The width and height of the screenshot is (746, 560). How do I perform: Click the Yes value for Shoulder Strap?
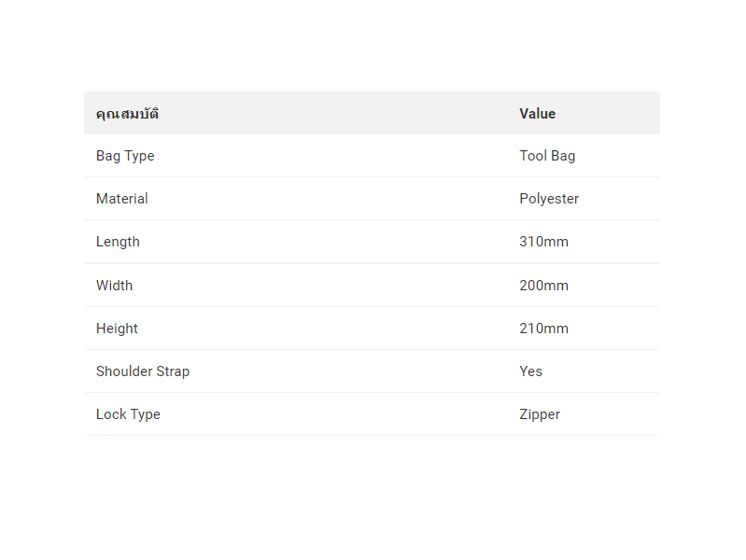point(530,371)
